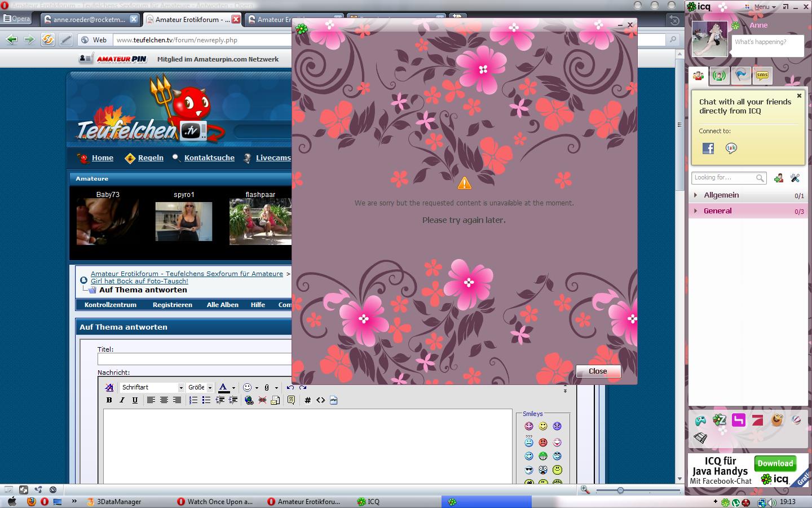The image size is (812, 508).
Task: Toggle bold formatting in editor
Action: pos(109,400)
